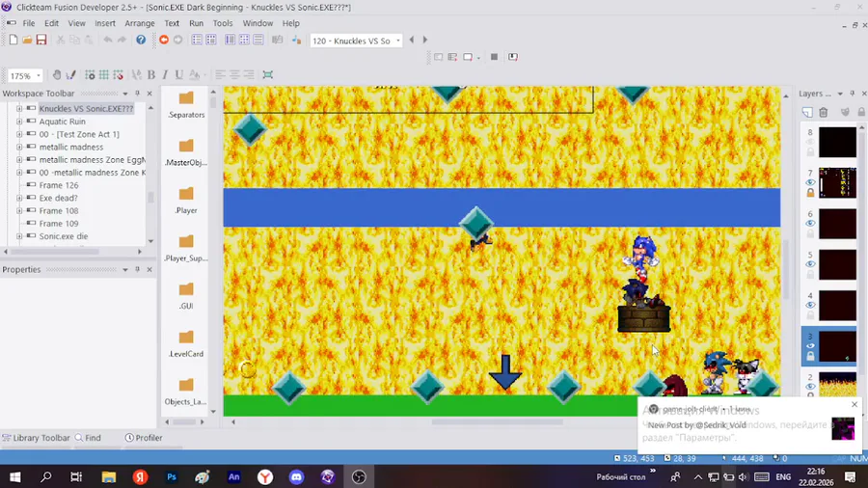Toggle snap to grid
Viewport: 868px width, 488px height.
pos(118,74)
